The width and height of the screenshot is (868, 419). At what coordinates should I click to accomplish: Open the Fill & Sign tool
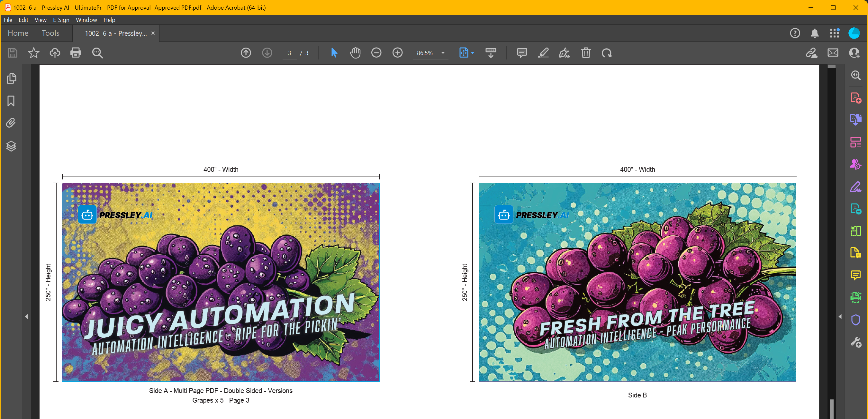coord(856,187)
